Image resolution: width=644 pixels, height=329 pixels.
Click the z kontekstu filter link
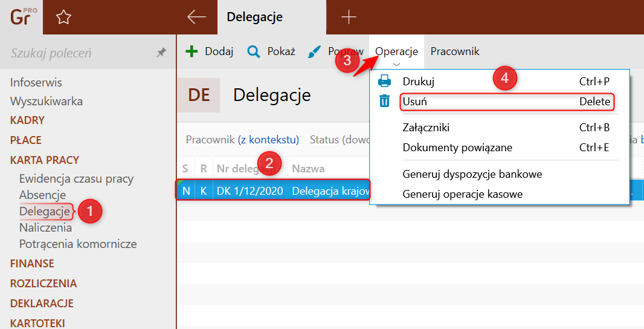(x=268, y=140)
